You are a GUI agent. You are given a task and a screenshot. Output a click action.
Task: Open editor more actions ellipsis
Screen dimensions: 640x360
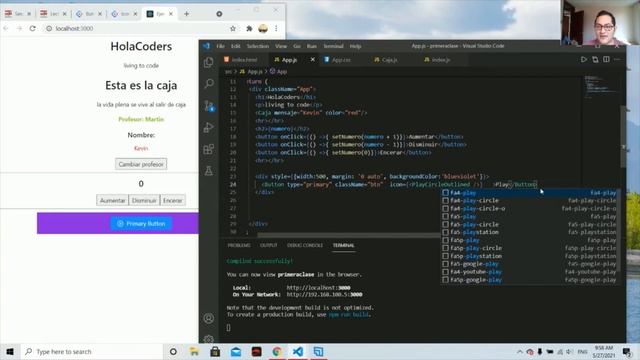[617, 60]
